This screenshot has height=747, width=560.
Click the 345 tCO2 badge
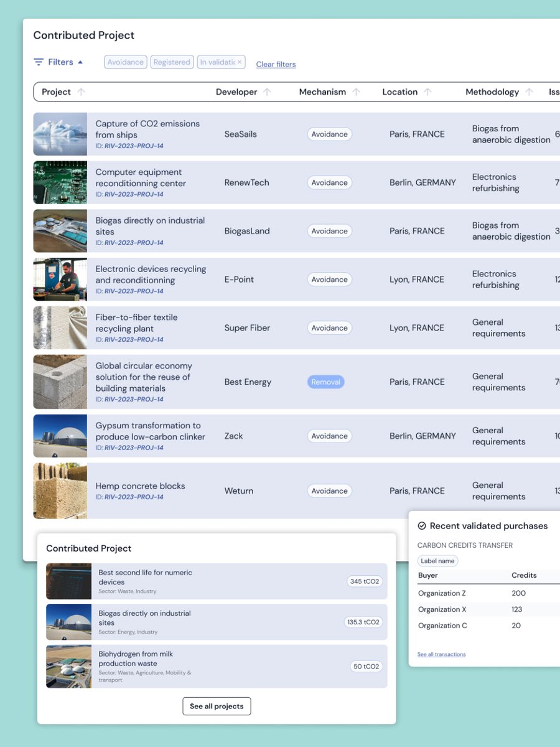(365, 581)
